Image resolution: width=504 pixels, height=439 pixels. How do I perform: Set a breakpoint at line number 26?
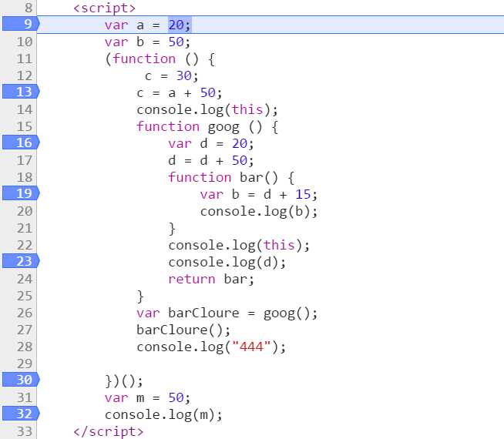25,313
